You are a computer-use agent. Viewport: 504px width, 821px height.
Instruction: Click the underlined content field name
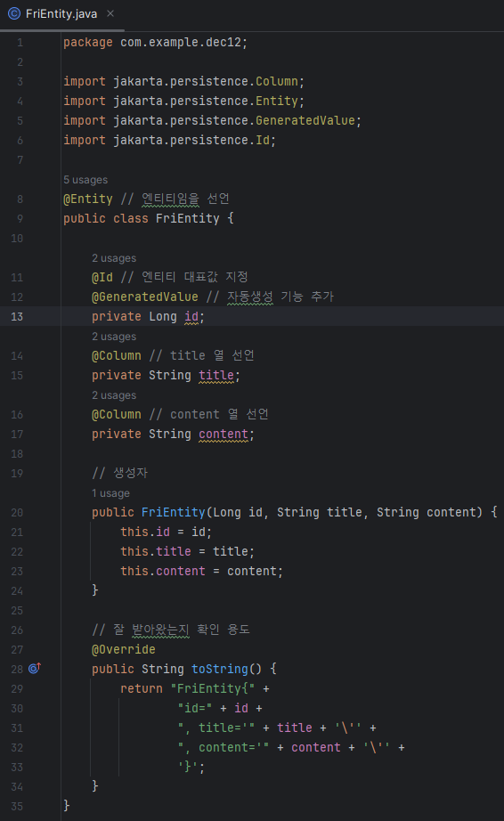(224, 434)
